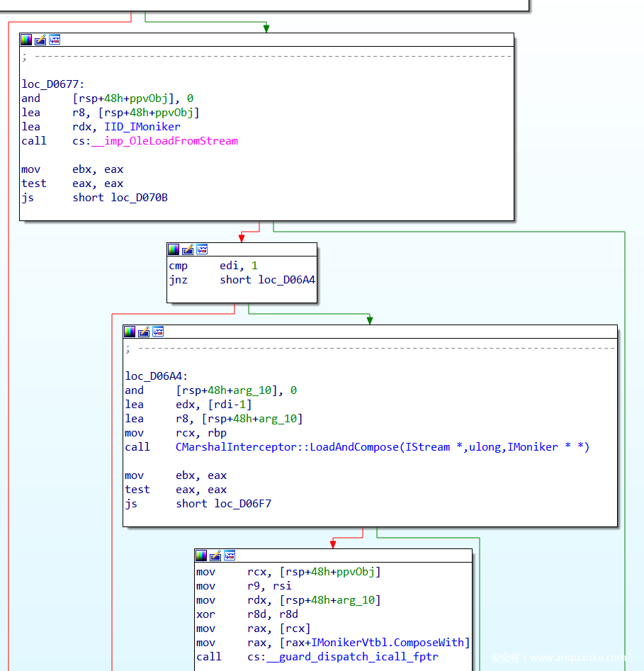Click the pencil edit icon on the loc_D0677 block
644x671 pixels.
pyautogui.click(x=40, y=40)
